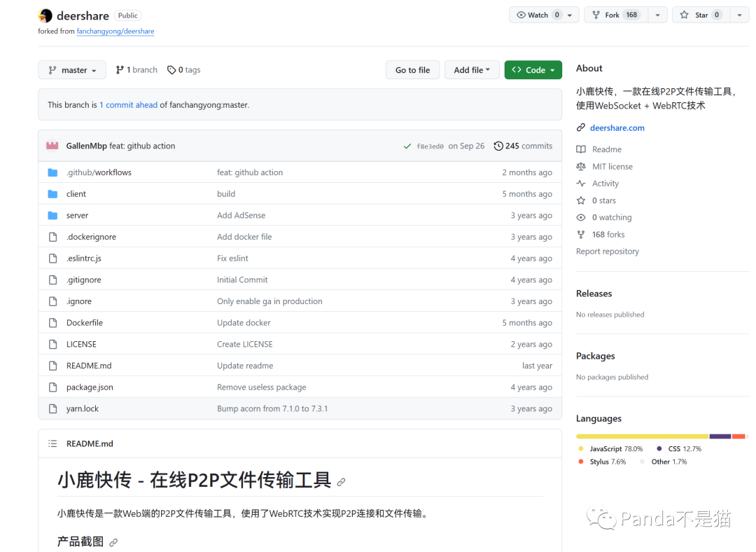The width and height of the screenshot is (756, 552).
Task: Click the deershare repository name
Action: coord(83,16)
